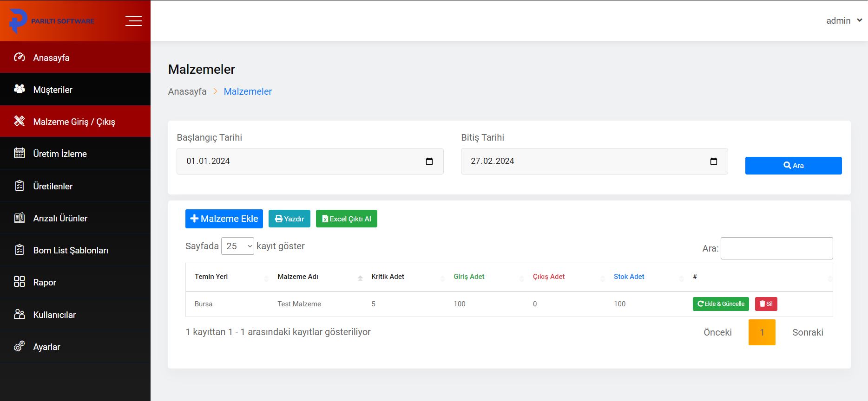The width and height of the screenshot is (868, 401).
Task: Delete Test Malzeme with Sil button
Action: tap(766, 304)
